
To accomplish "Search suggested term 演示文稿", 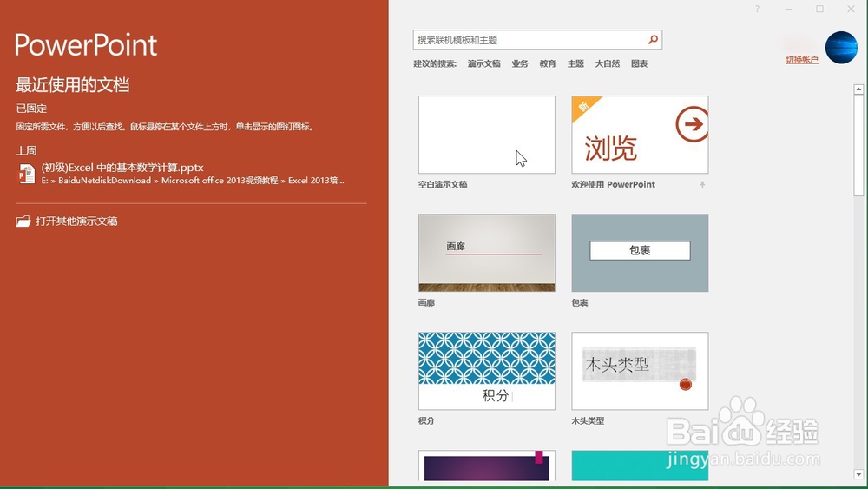I will coord(483,63).
